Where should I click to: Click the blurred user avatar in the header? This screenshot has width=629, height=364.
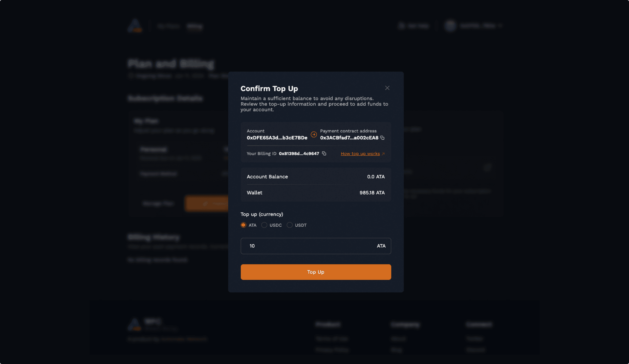(450, 26)
